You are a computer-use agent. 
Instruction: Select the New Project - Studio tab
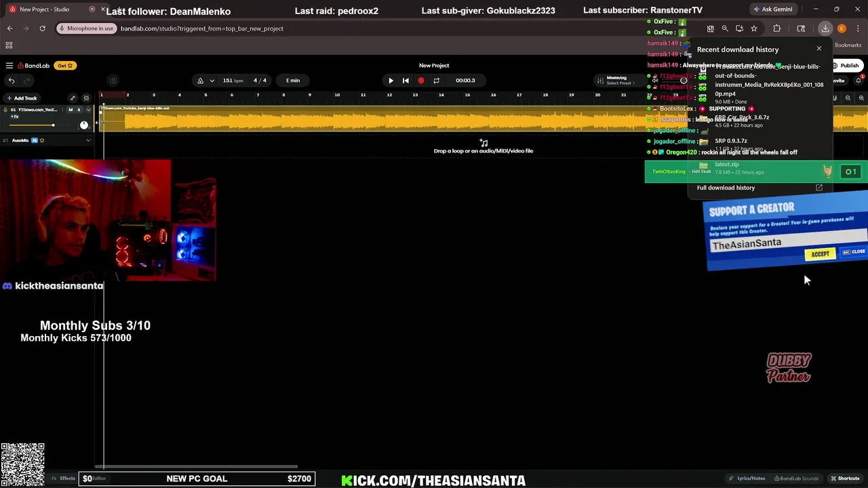click(x=44, y=9)
